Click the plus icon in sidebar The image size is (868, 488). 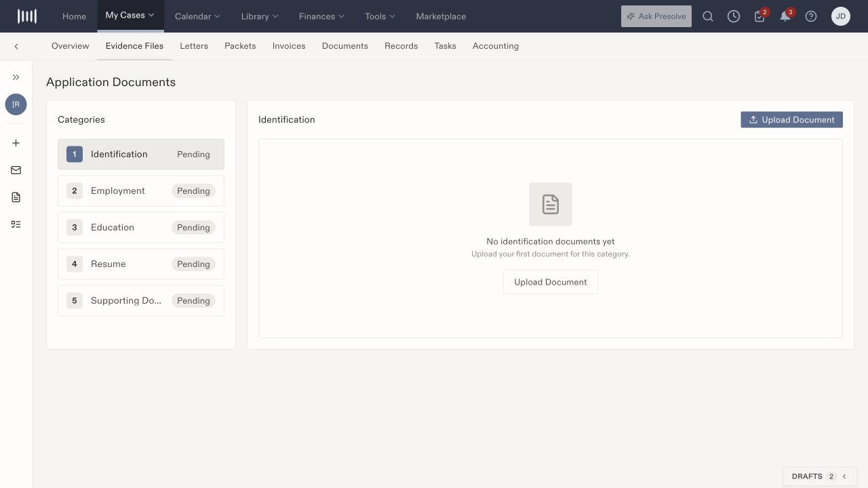click(16, 143)
